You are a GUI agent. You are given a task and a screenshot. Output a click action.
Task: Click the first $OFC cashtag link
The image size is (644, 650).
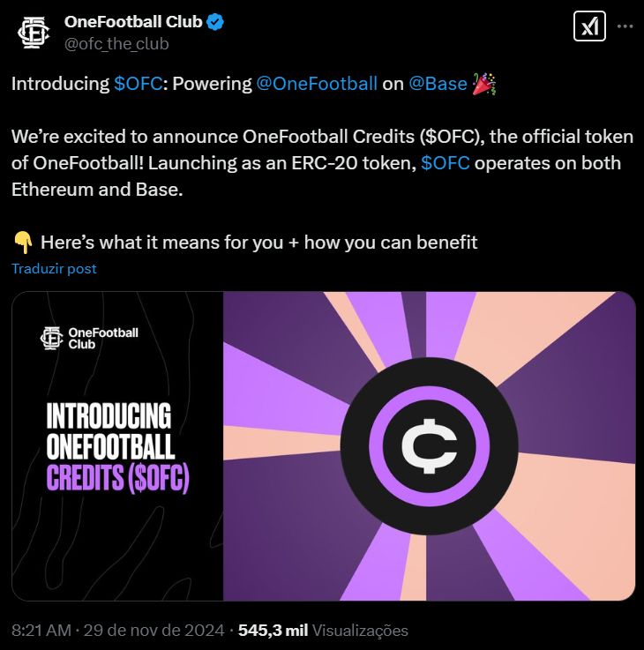pos(139,84)
